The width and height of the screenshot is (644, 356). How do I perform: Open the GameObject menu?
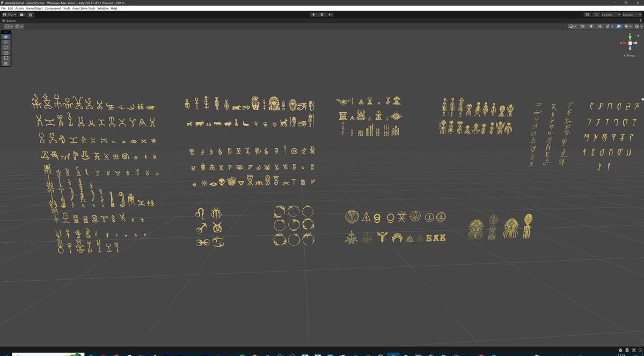tap(34, 8)
